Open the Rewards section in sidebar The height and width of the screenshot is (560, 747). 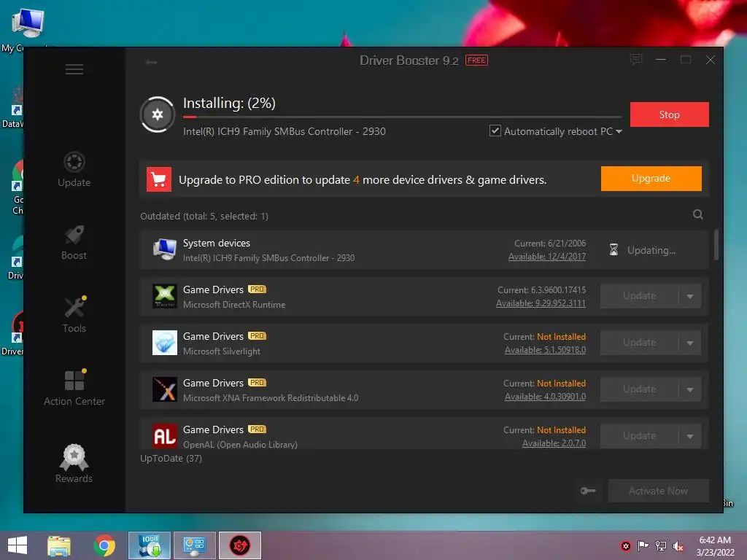tap(74, 463)
